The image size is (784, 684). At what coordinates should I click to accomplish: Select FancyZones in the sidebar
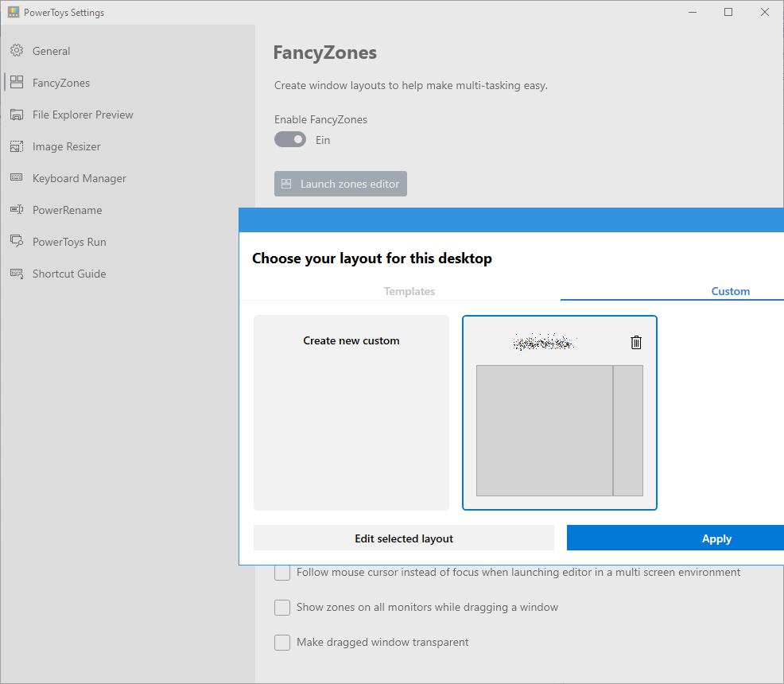(x=61, y=83)
